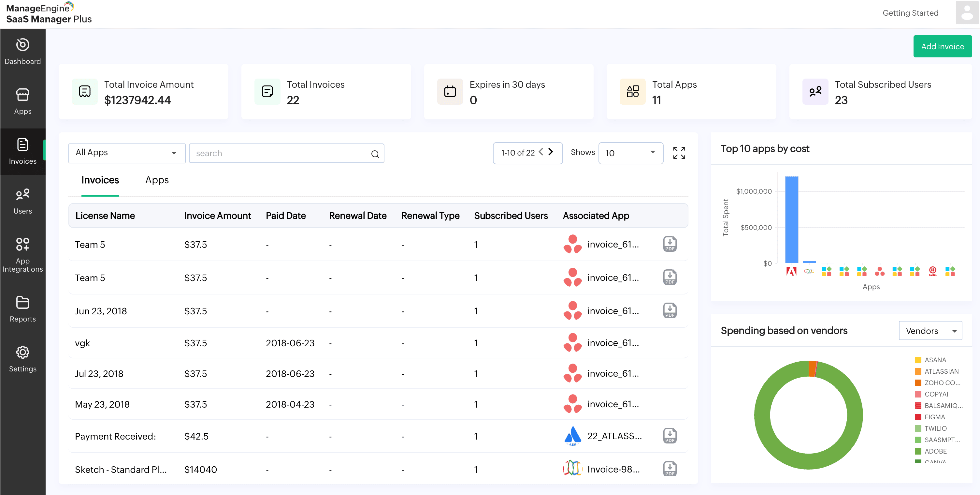Viewport: 980px width, 495px height.
Task: Click the app icon in the vgk invoice row
Action: (572, 343)
